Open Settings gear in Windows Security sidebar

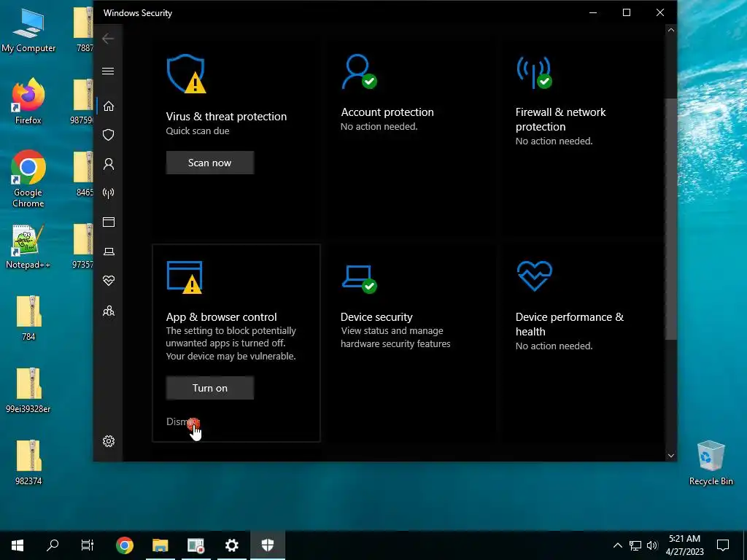click(x=109, y=441)
